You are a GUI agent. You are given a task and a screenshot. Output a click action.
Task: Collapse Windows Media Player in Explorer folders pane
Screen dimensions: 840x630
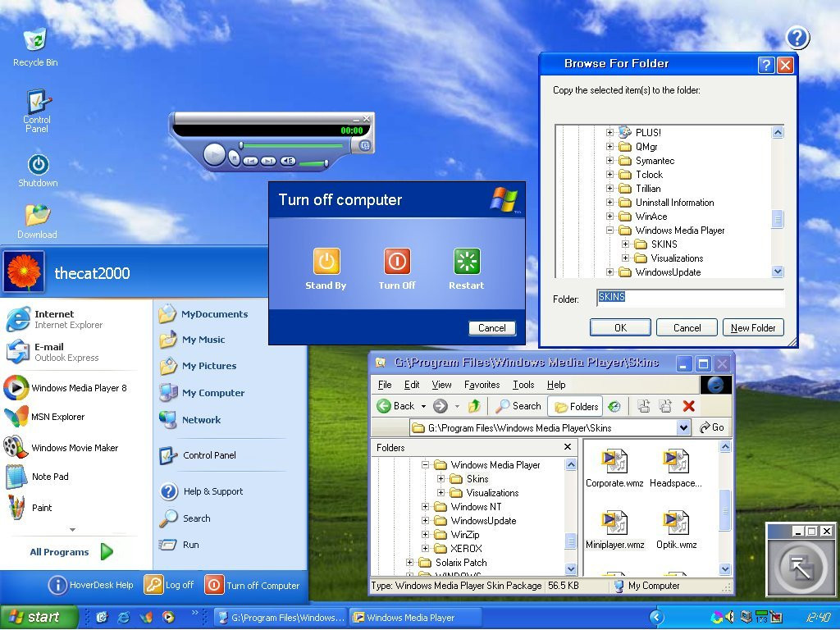point(425,464)
